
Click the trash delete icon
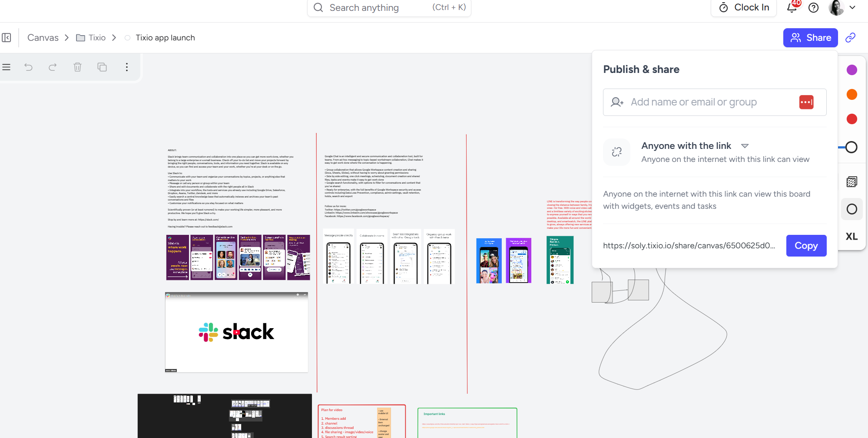click(77, 67)
